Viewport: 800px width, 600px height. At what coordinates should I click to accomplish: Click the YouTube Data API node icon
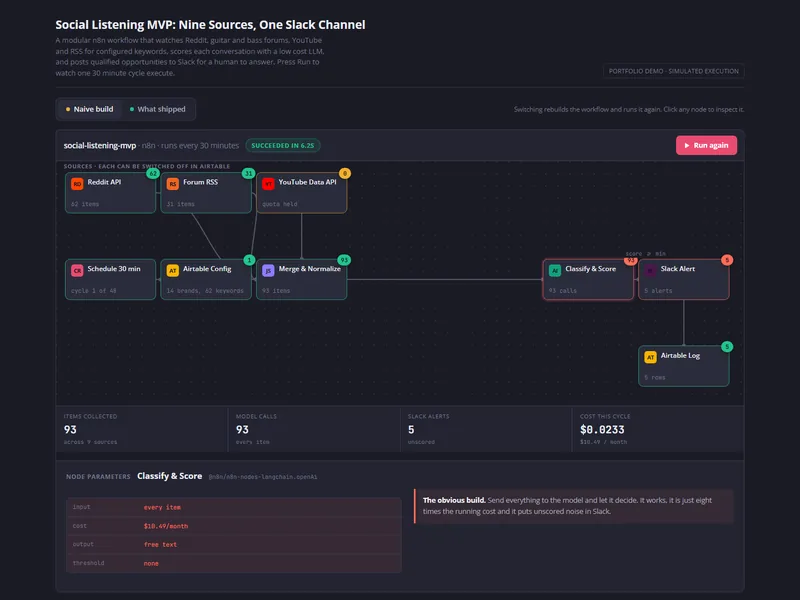click(x=268, y=184)
